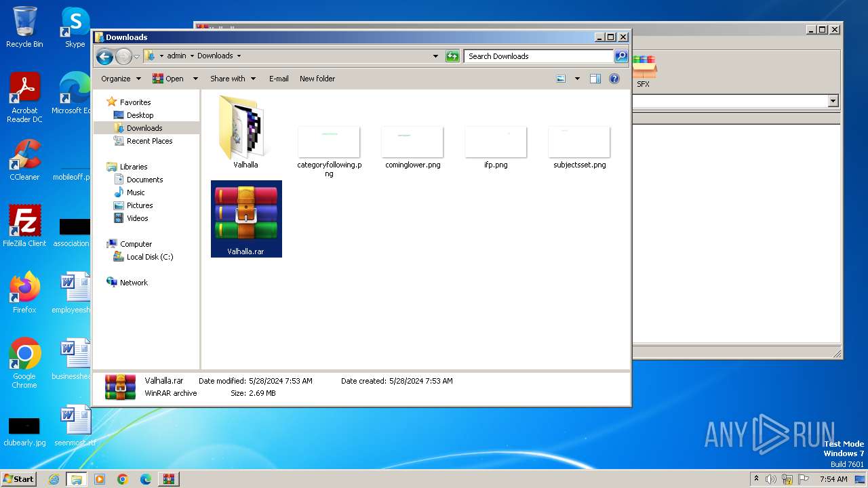The width and height of the screenshot is (868, 488).
Task: Launch CCleaner from the desktop
Action: (24, 160)
